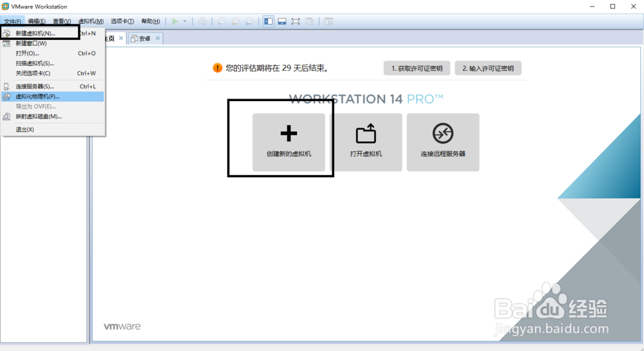Click the map virtual disk menu icon
Viewport: 644px width, 351px height.
6,117
